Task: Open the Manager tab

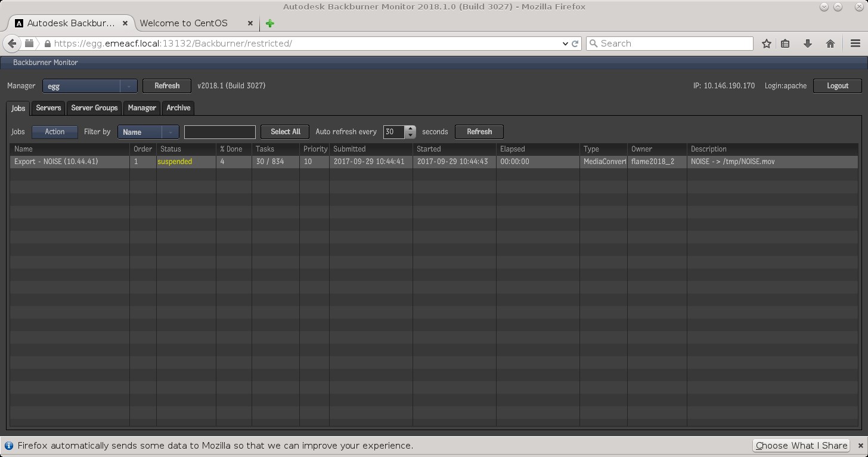Action: (142, 108)
